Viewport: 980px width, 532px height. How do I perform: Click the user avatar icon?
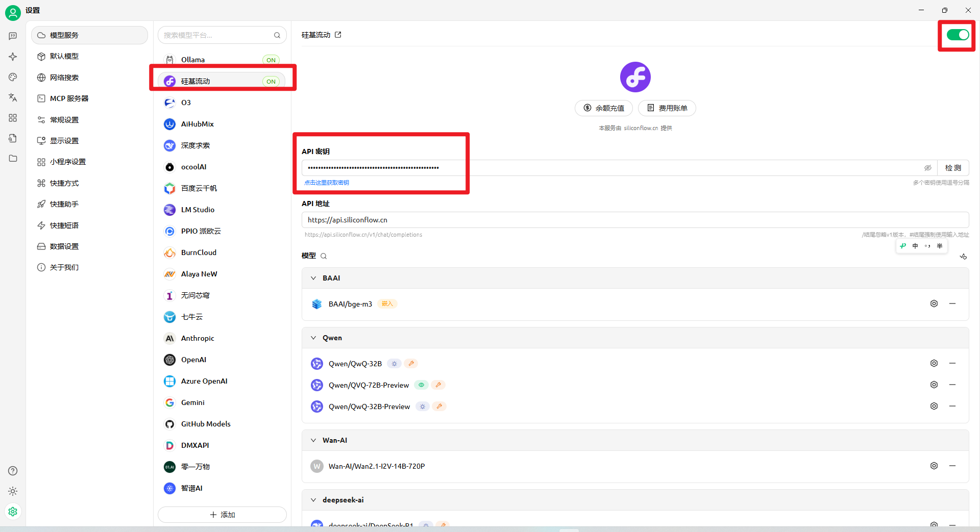(13, 13)
